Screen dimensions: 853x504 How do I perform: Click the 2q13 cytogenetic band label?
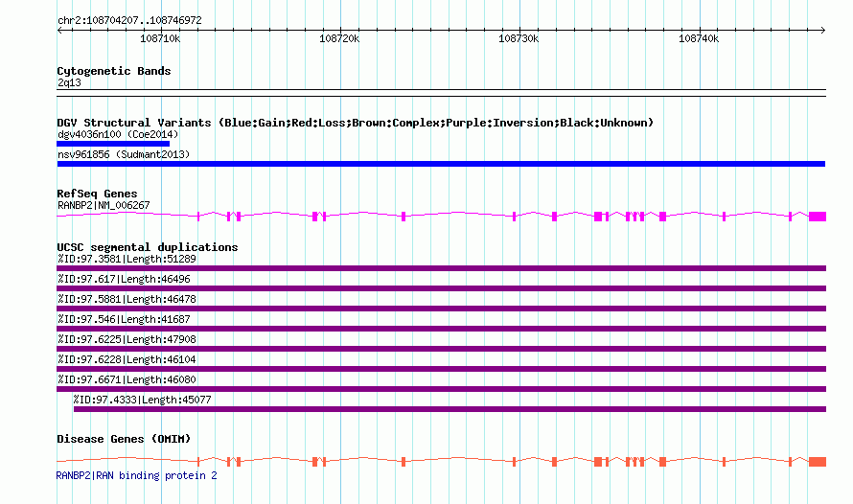(69, 83)
